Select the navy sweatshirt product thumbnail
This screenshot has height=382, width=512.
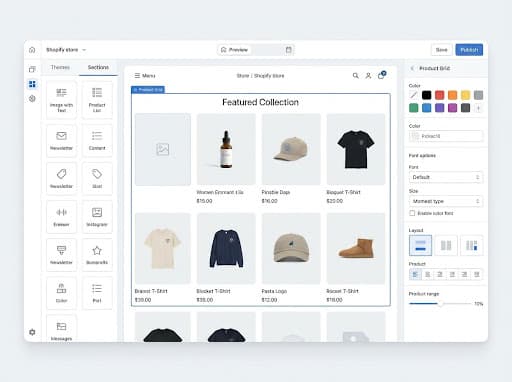[x=226, y=248]
